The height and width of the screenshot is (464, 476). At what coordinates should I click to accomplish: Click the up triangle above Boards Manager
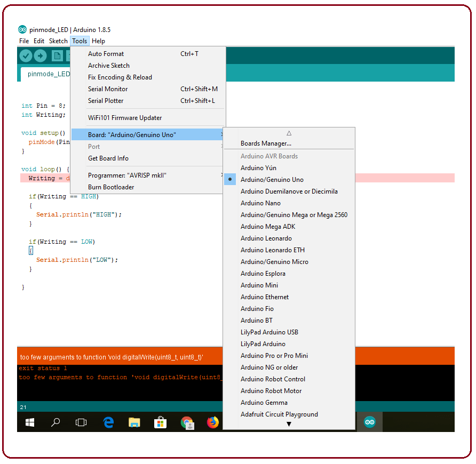coord(289,133)
